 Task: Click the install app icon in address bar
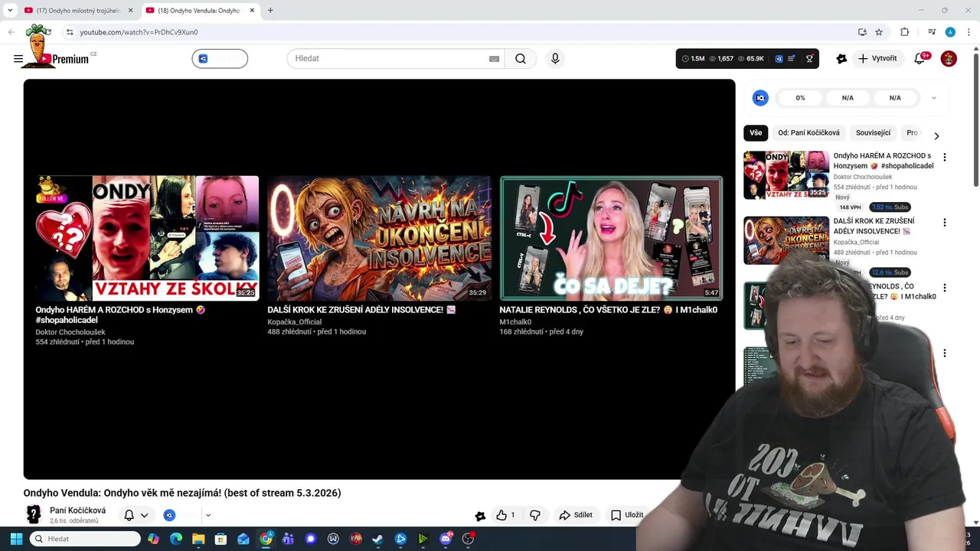[x=862, y=32]
